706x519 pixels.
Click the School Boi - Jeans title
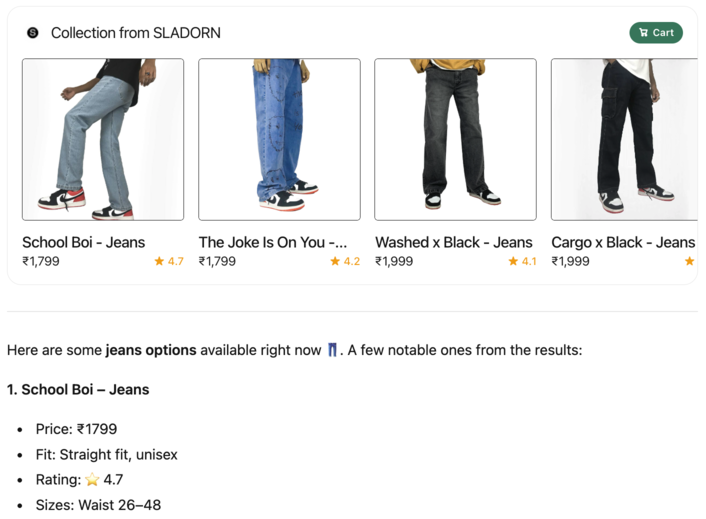83,242
